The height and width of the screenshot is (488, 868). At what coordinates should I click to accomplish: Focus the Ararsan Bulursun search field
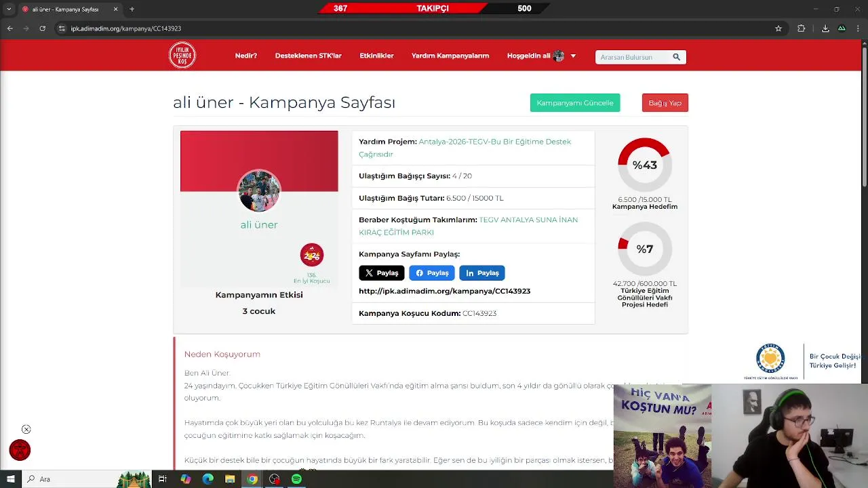pos(633,57)
